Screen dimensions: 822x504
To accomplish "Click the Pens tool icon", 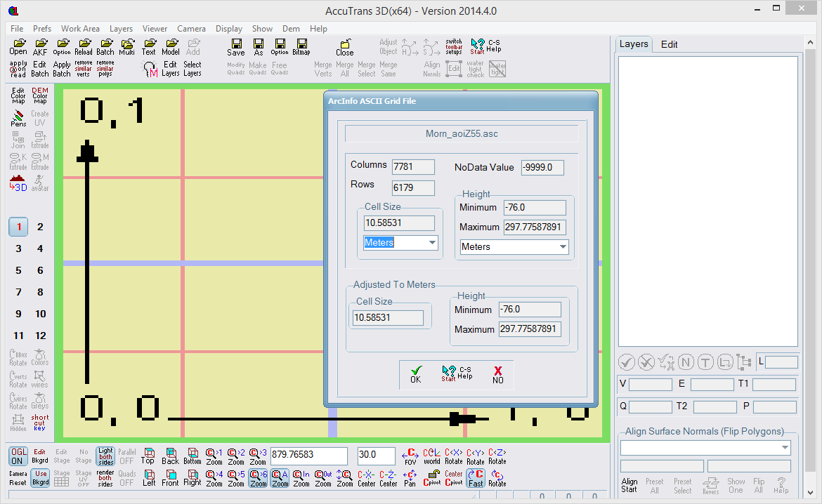I will (x=18, y=118).
